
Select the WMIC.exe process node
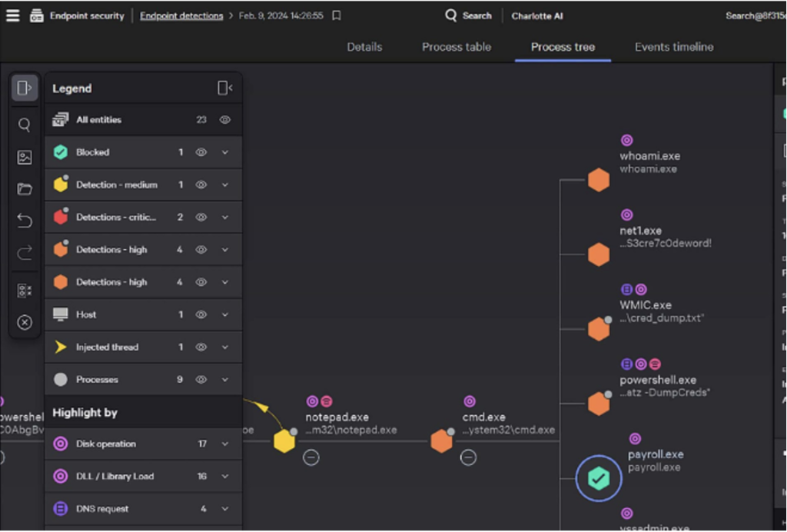point(598,329)
